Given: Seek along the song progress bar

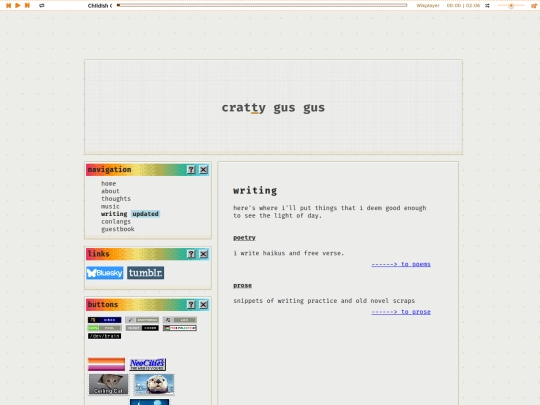Looking at the screenshot, I should (262, 5).
